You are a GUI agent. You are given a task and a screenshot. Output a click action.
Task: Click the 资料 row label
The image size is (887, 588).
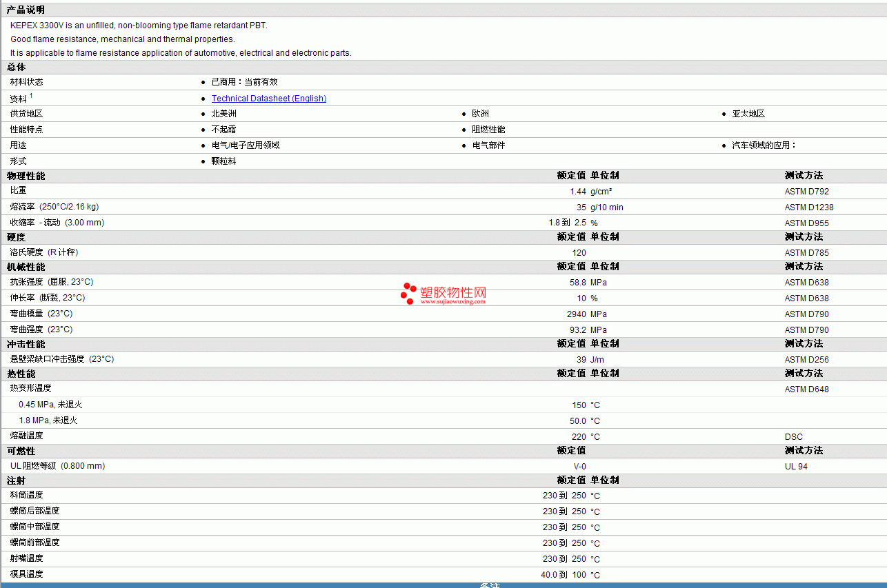[19, 99]
